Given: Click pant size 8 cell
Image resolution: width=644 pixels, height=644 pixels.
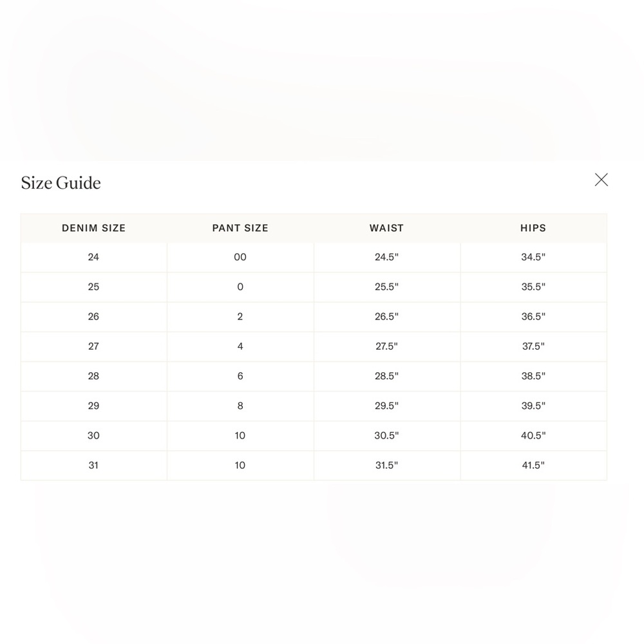Looking at the screenshot, I should pyautogui.click(x=240, y=406).
